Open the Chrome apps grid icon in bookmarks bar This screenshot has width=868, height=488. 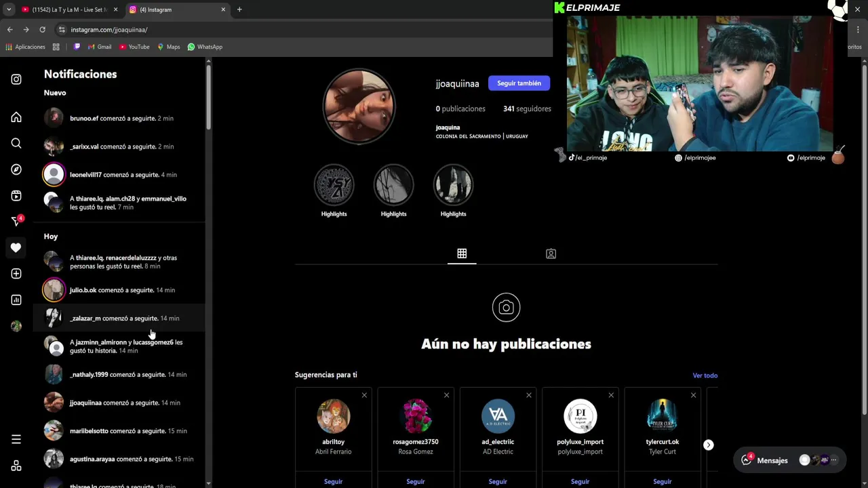coord(56,47)
